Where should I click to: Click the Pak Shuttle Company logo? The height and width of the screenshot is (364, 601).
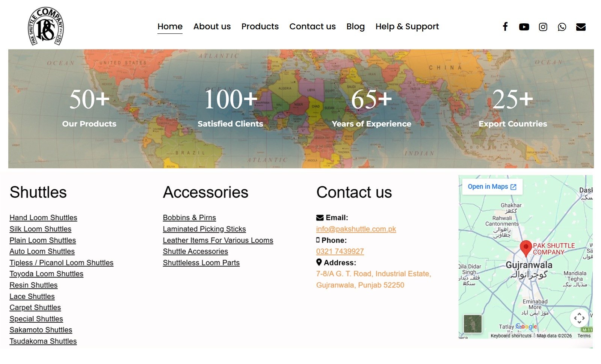[x=46, y=26]
